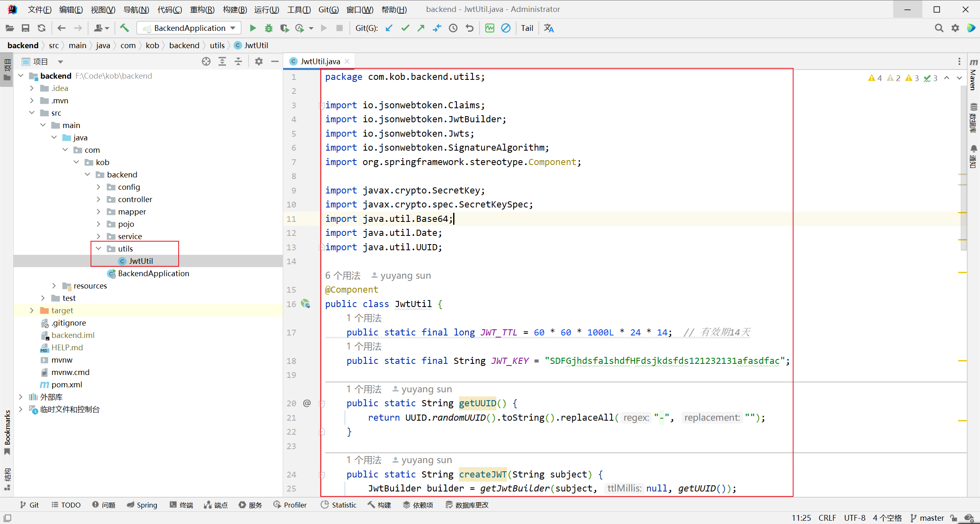Run BackendApplication with green play icon
The height and width of the screenshot is (524, 980).
pyautogui.click(x=253, y=28)
